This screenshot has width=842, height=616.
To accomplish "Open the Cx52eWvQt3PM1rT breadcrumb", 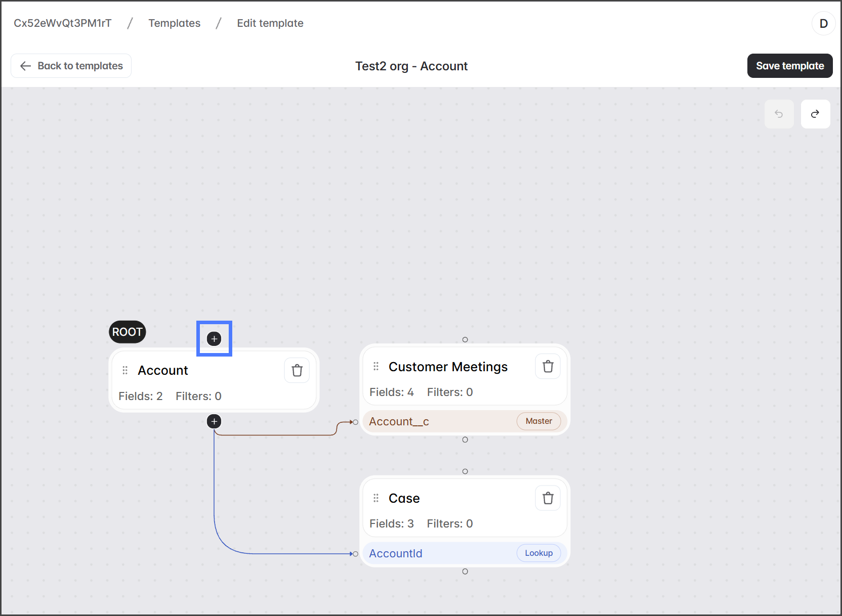I will pos(62,23).
